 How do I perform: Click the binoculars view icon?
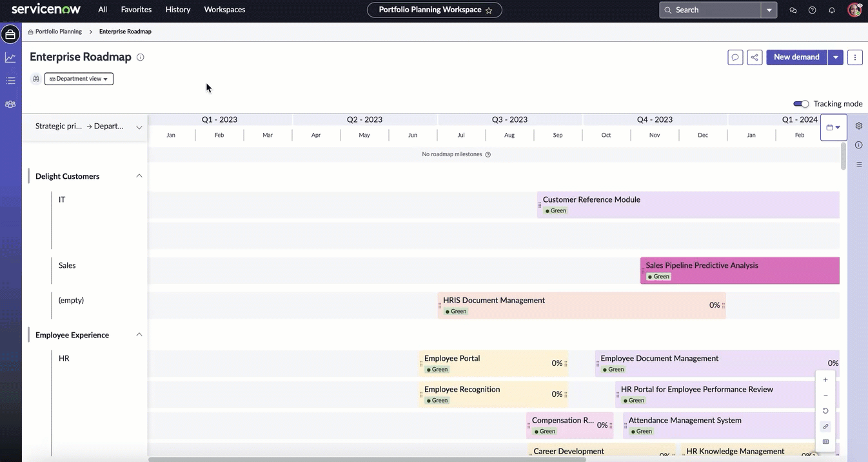[x=35, y=79]
